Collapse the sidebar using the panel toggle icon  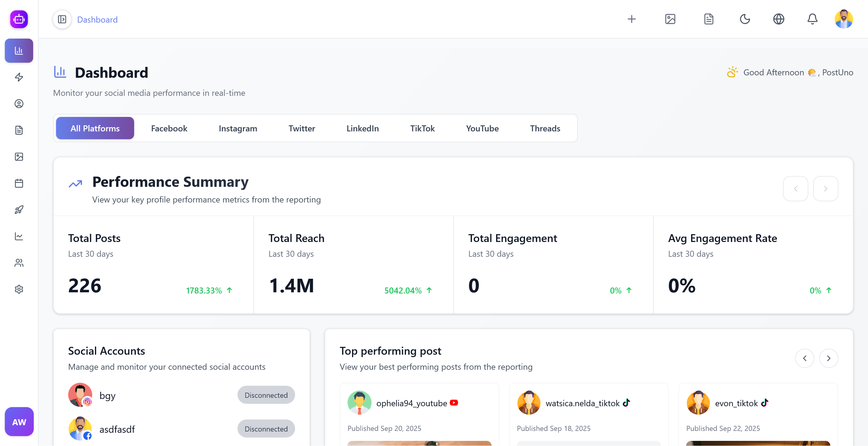[x=62, y=19]
